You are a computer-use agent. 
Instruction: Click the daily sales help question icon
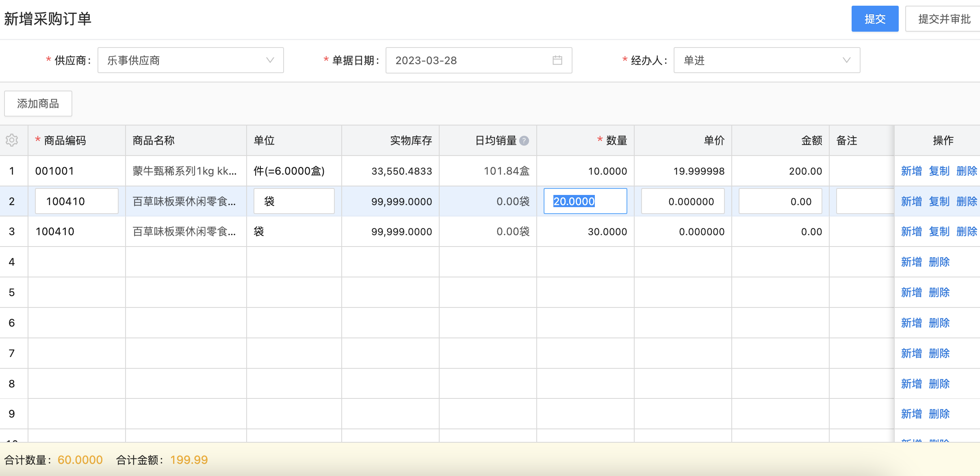pos(524,141)
